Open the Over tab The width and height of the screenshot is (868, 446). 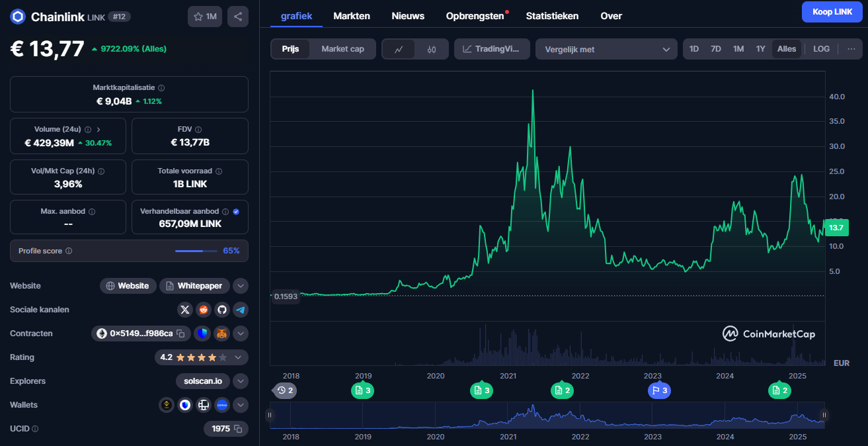point(611,16)
